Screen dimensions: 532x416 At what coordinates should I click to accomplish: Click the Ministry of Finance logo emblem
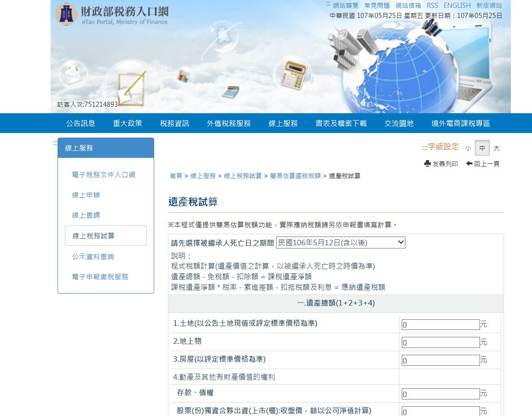point(66,14)
